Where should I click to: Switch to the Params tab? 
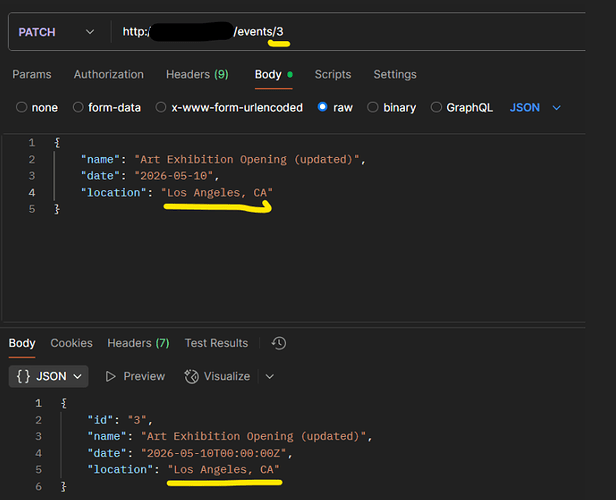(32, 74)
